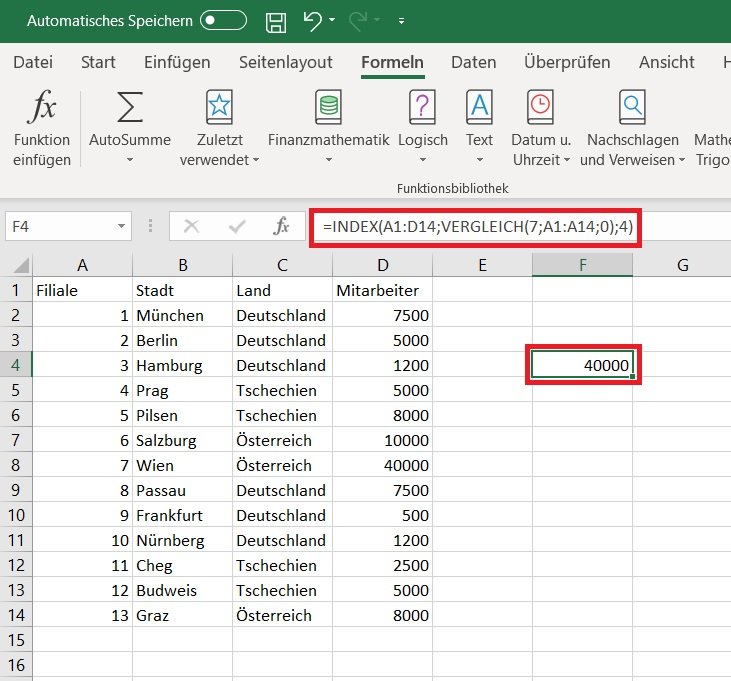Open Datum u. Uhrzeit functions icon
The image size is (731, 681).
click(x=540, y=106)
